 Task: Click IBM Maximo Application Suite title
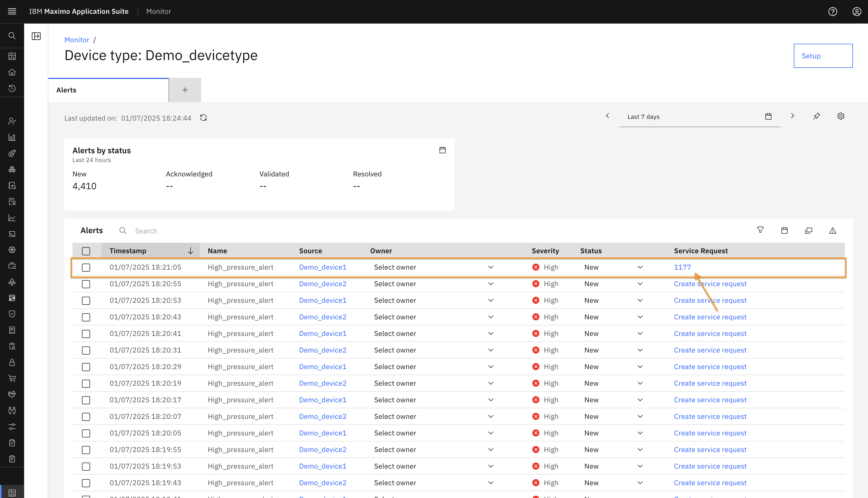pyautogui.click(x=79, y=11)
